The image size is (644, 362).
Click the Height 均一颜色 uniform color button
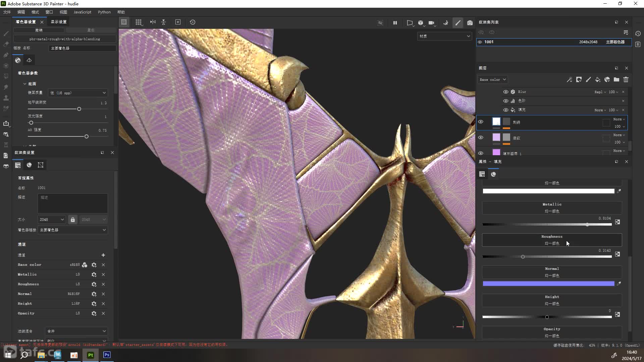552,300
